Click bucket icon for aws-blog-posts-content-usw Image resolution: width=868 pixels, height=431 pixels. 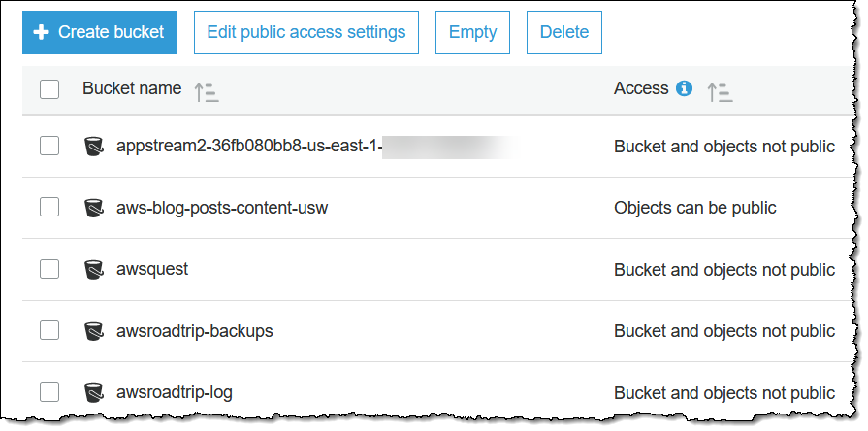93,207
